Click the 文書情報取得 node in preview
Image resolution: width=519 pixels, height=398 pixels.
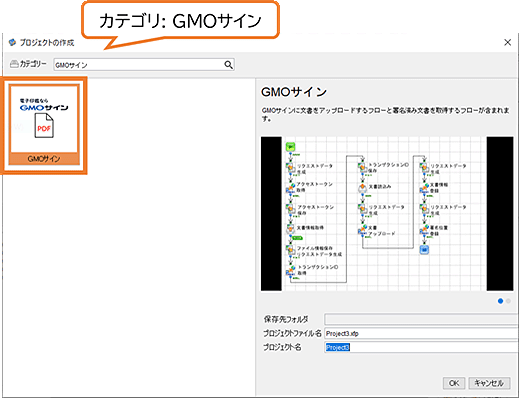[x=291, y=228]
